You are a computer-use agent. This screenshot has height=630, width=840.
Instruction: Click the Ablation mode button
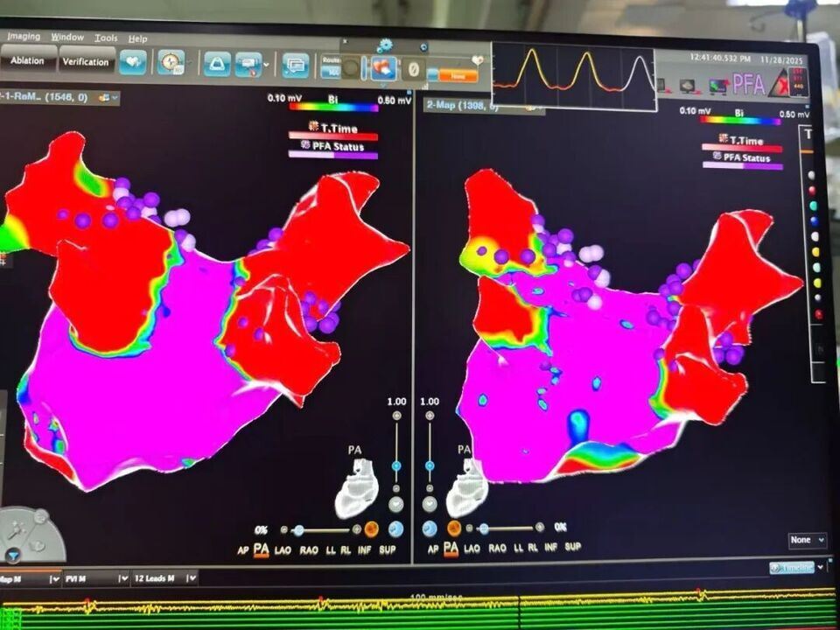coord(28,61)
